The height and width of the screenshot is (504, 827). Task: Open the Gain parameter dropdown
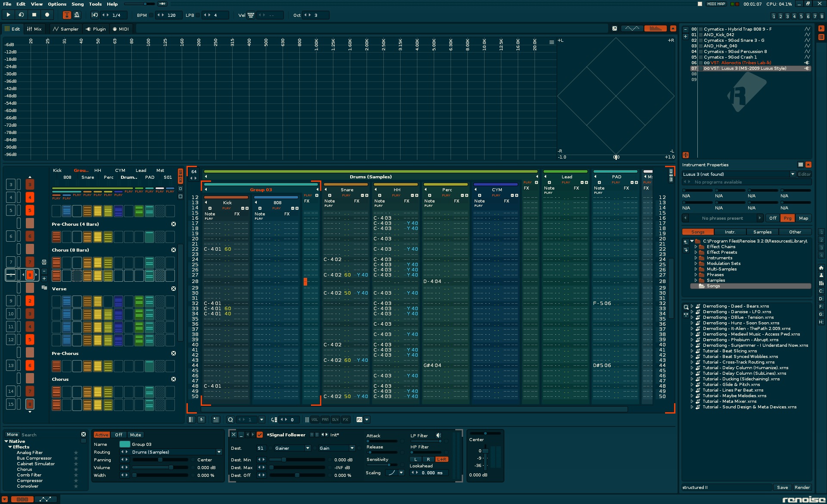click(352, 448)
